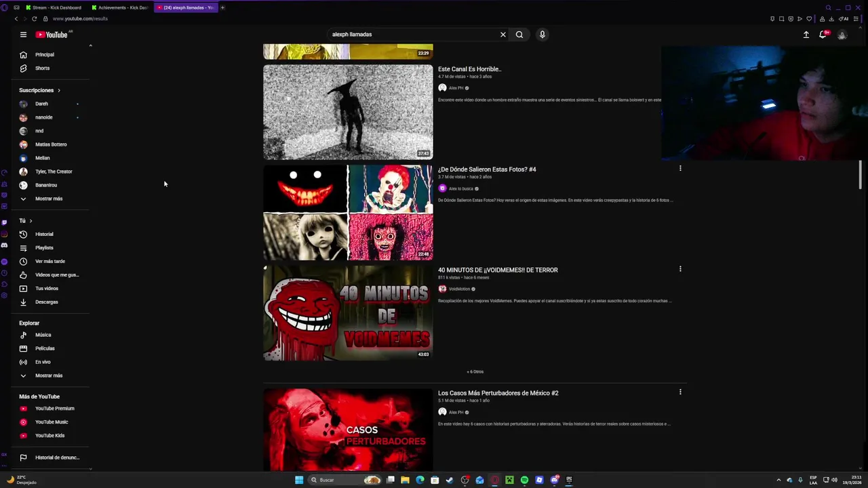
Task: Click the magnifier search button
Action: pyautogui.click(x=519, y=35)
